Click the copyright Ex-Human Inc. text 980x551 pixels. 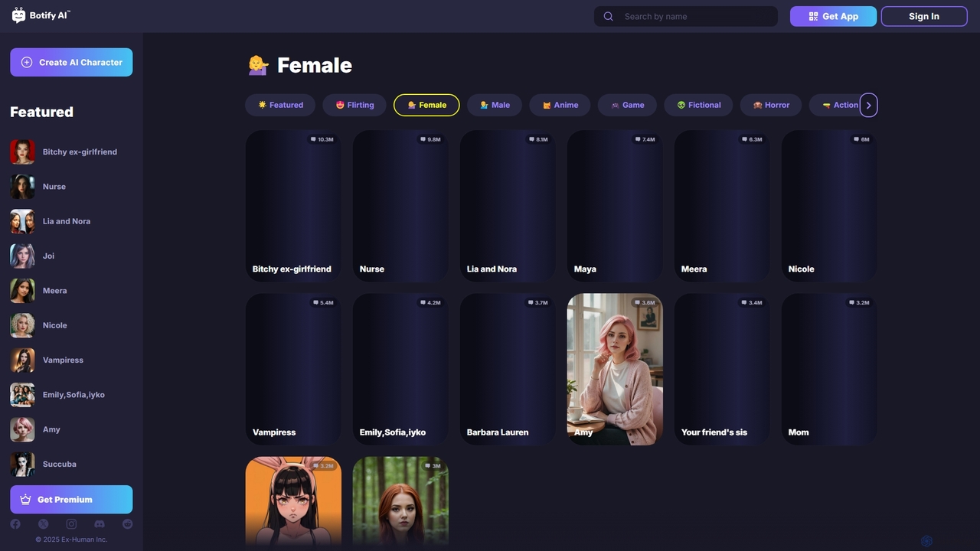71,540
